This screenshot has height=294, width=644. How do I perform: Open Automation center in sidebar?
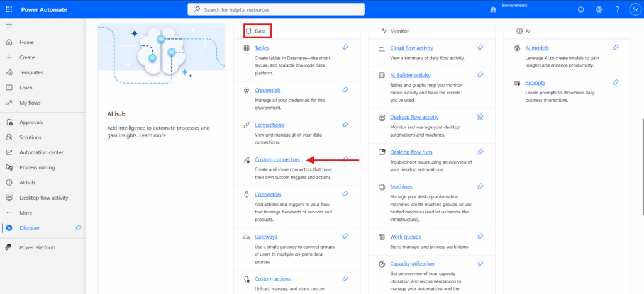(43, 152)
